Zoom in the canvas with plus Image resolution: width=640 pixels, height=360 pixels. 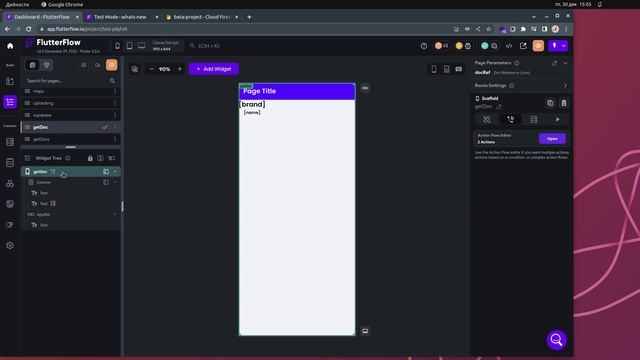click(x=180, y=69)
